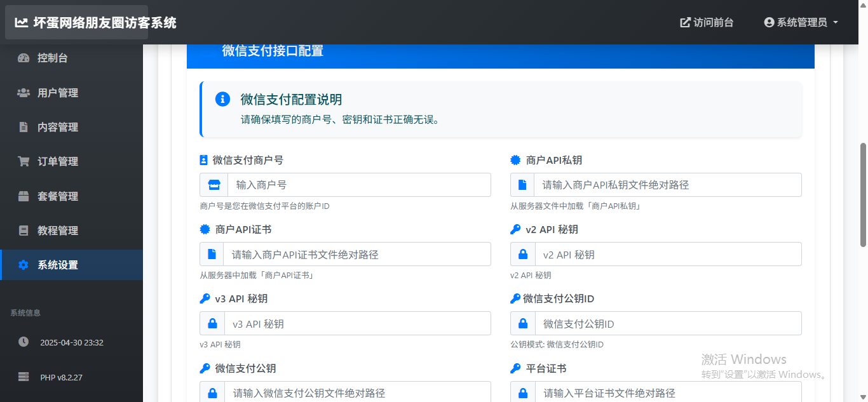Open 套餐管理 in the sidebar
Screen dimensions: 868x402
point(71,196)
